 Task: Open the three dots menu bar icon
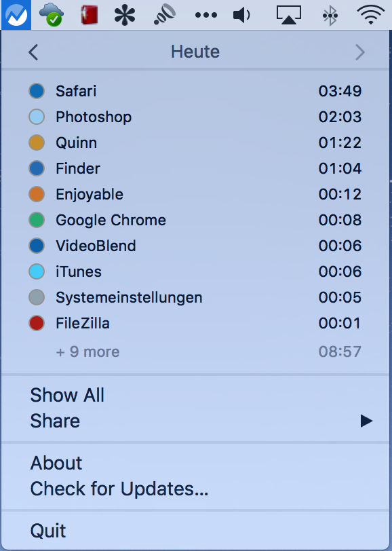point(206,15)
